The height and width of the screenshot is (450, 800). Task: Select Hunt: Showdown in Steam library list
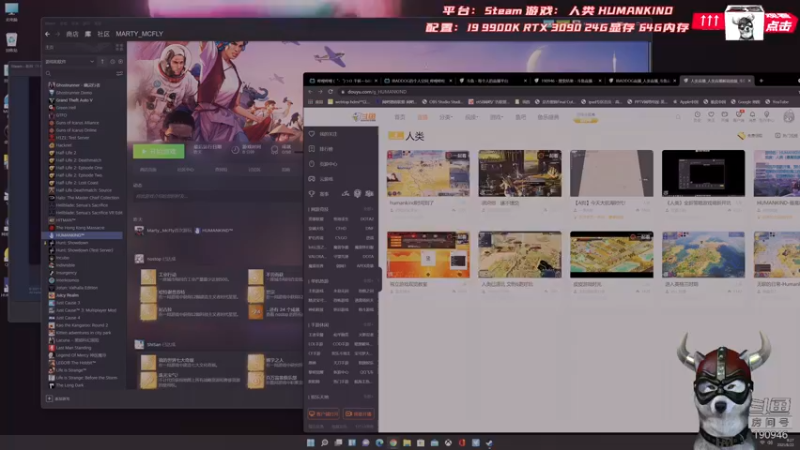click(72, 243)
